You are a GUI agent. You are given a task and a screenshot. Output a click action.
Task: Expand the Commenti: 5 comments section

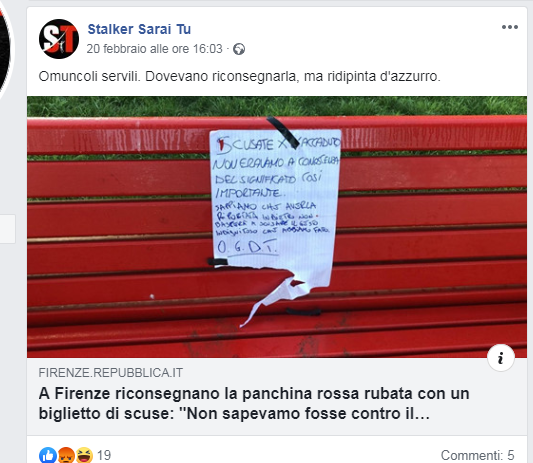tap(477, 455)
